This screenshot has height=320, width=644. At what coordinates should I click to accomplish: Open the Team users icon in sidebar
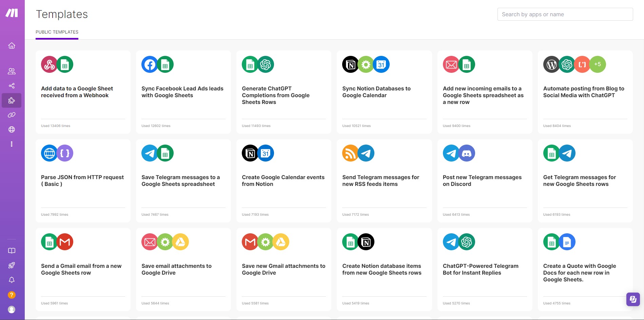click(x=12, y=71)
